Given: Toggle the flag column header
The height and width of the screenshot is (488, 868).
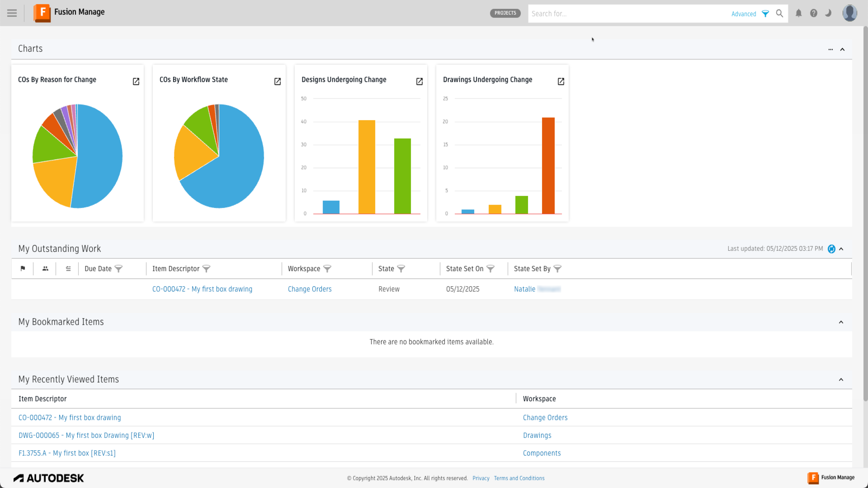Looking at the screenshot, I should click(23, 268).
